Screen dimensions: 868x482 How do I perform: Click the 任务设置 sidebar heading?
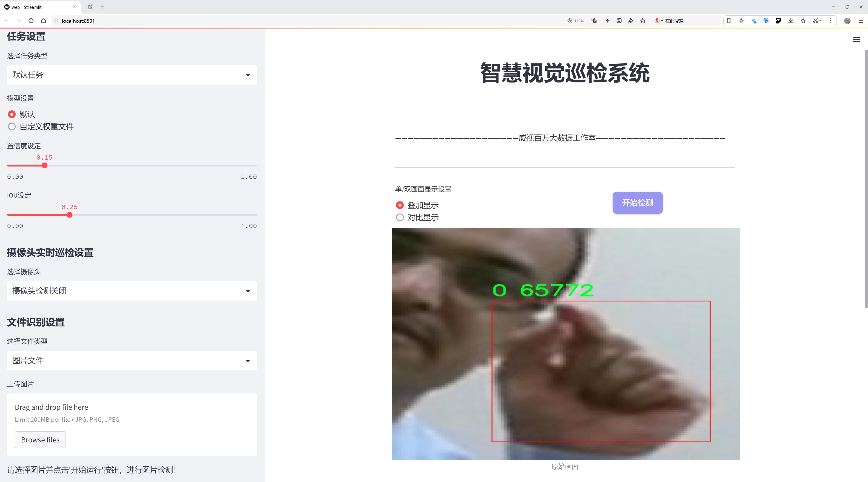26,36
